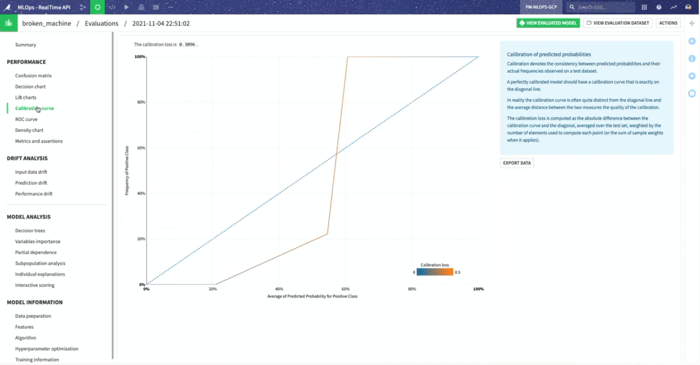Open Prediction drift

click(31, 183)
